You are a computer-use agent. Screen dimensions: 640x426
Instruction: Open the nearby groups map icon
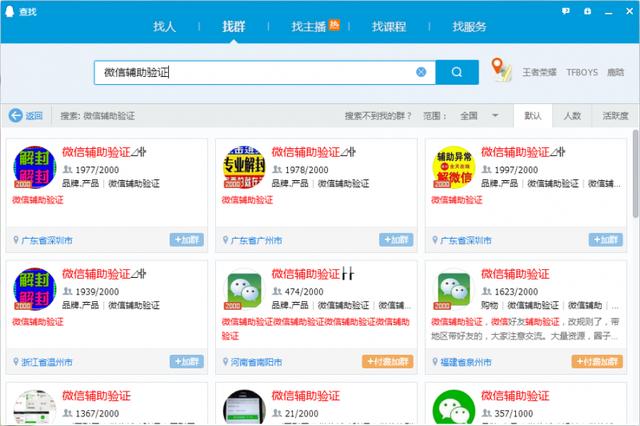(x=501, y=70)
